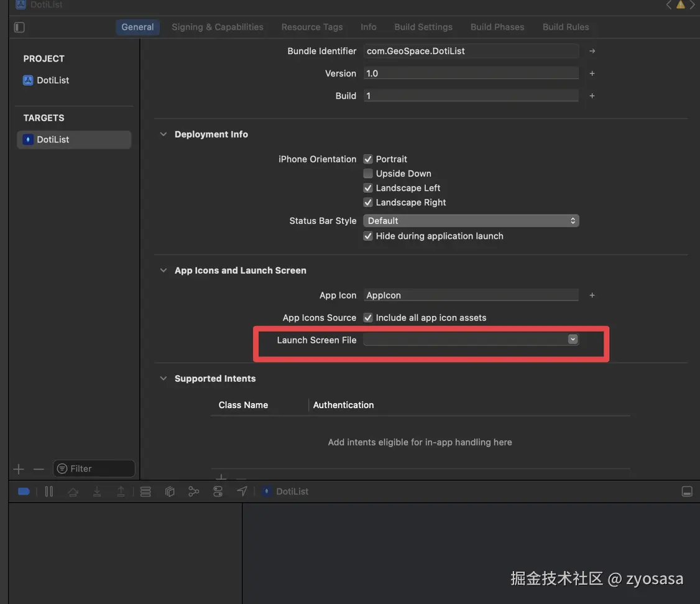The width and height of the screenshot is (700, 604).
Task: Open the Launch Screen File dropdown
Action: point(572,339)
